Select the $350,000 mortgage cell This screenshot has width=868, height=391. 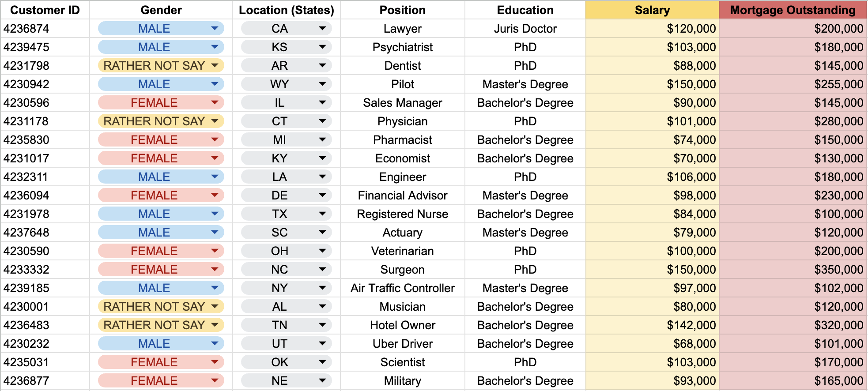coord(793,269)
